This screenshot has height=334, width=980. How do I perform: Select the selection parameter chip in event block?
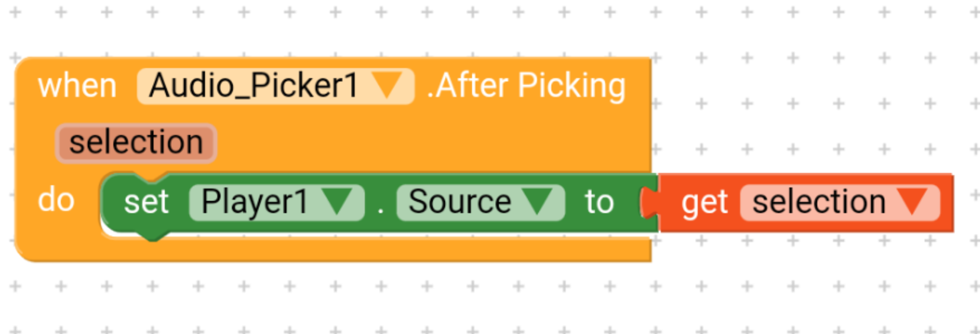[x=136, y=143]
